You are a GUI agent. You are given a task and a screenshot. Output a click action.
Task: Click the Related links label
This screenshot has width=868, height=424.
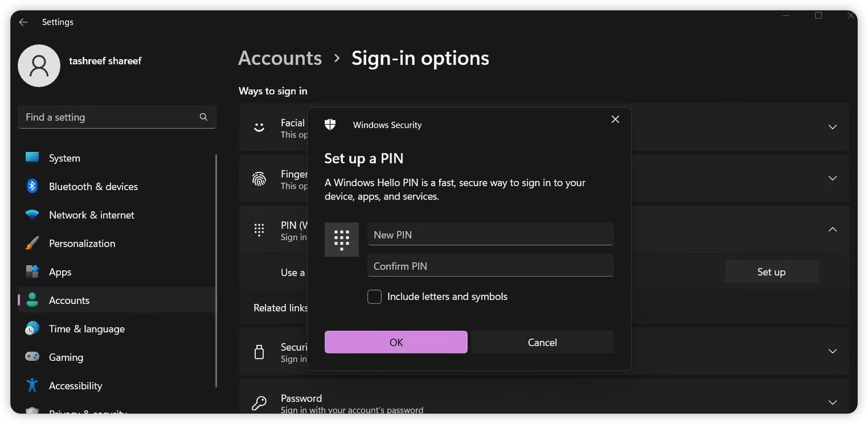pyautogui.click(x=281, y=308)
